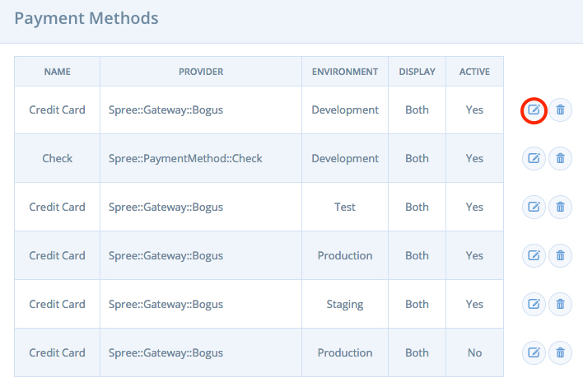
Task: Delete the Staging Credit Card method
Action: pos(560,304)
